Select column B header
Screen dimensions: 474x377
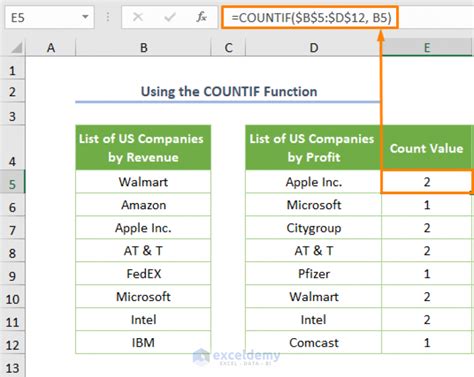(144, 48)
